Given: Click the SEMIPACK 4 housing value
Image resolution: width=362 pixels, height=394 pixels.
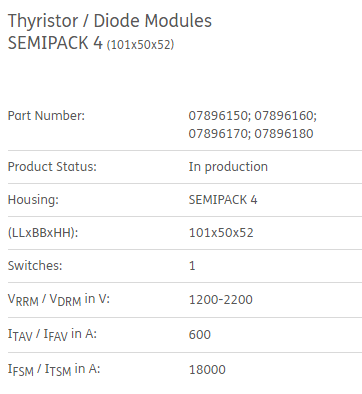Looking at the screenshot, I should pyautogui.click(x=223, y=200).
